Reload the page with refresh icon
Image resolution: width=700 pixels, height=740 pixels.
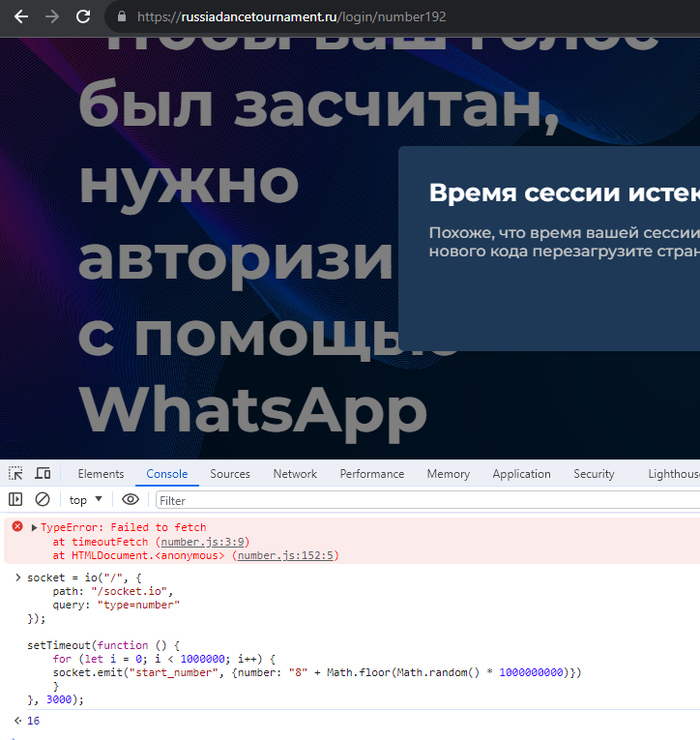[83, 16]
